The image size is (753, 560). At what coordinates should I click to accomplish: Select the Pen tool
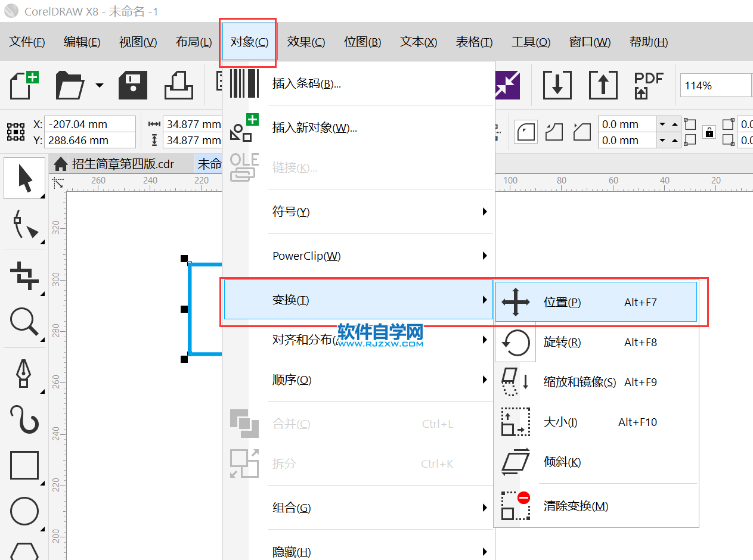25,373
